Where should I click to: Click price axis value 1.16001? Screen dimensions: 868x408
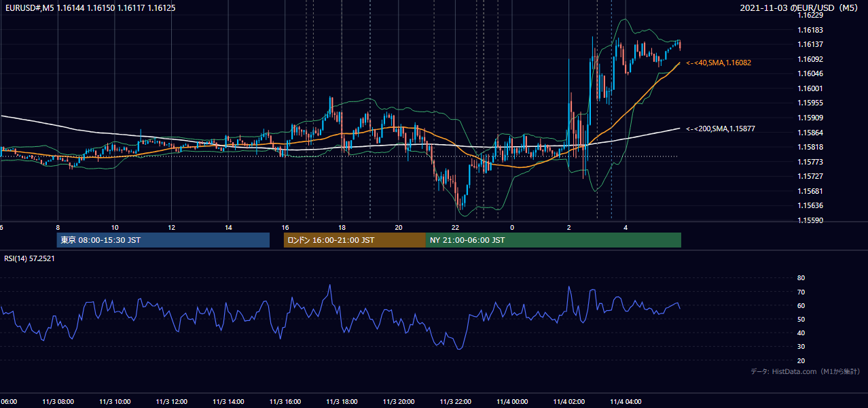810,88
